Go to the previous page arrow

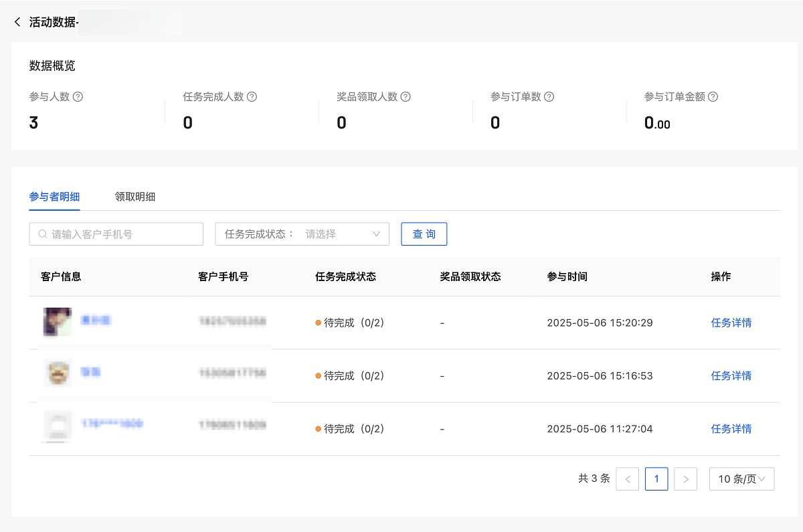click(628, 479)
